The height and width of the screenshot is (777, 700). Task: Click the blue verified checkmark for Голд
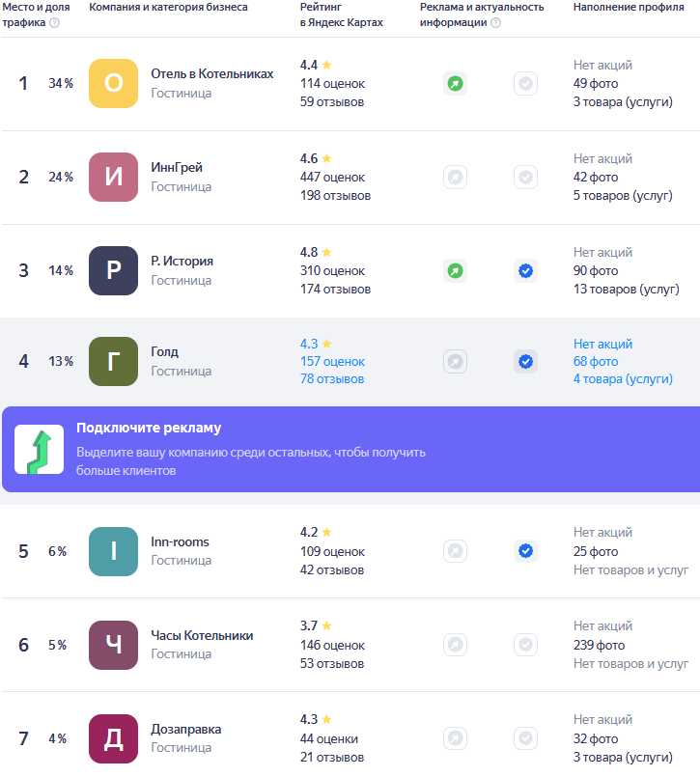coord(525,362)
